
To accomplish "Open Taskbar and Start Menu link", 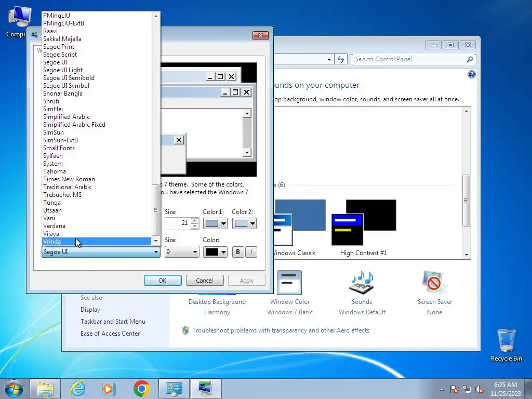I will 113,321.
